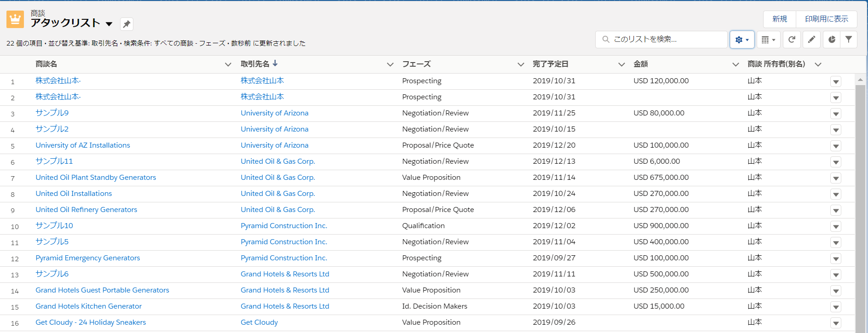Click date 2019/12/20
The width and height of the screenshot is (868, 333).
554,145
